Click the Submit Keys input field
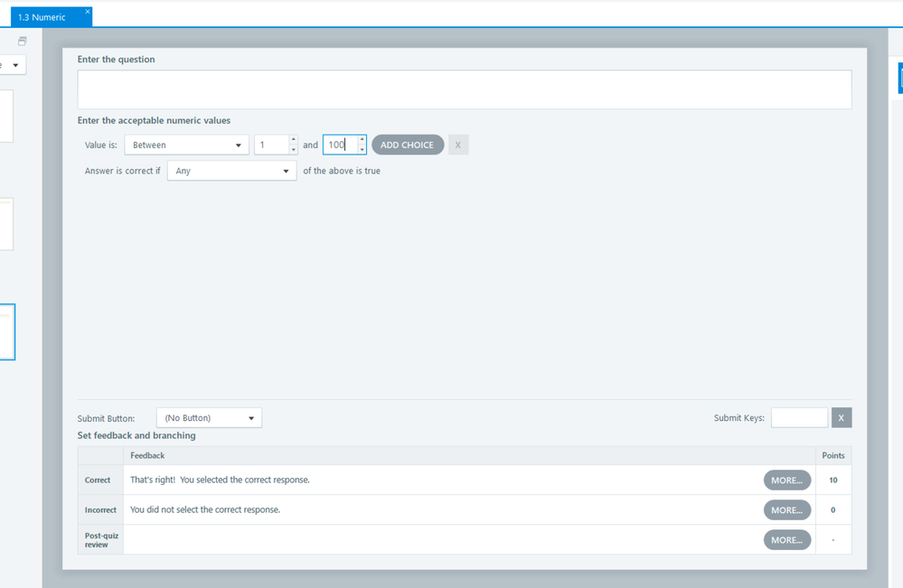This screenshot has width=903, height=588. point(799,417)
